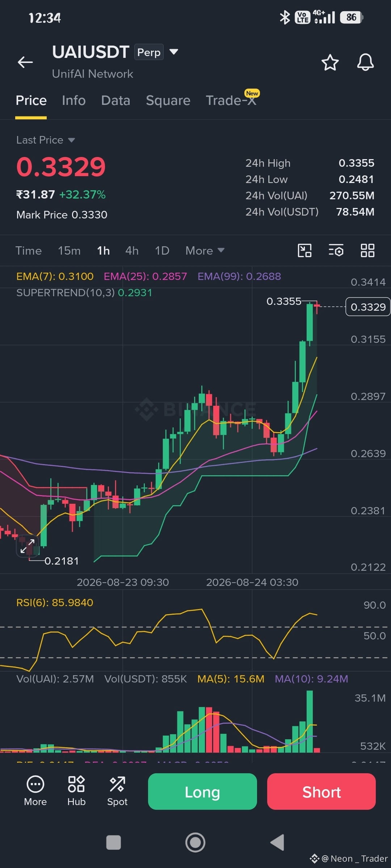Image resolution: width=391 pixels, height=868 pixels.
Task: Tap the 24h Vol(USDT) 78.54M value
Action: click(x=355, y=212)
